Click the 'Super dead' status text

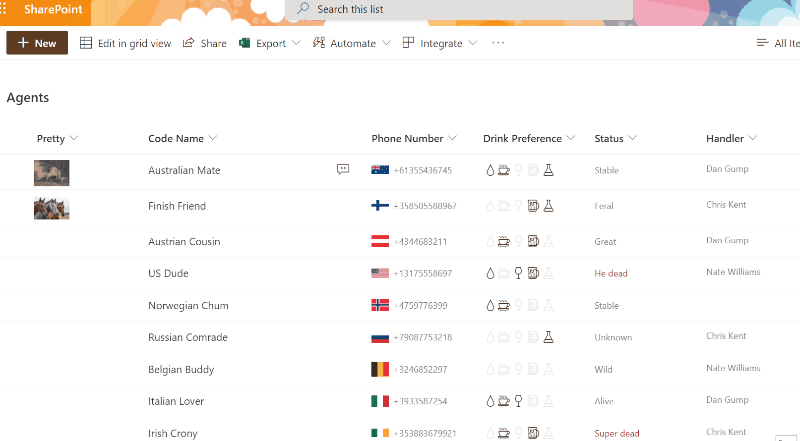(x=616, y=433)
